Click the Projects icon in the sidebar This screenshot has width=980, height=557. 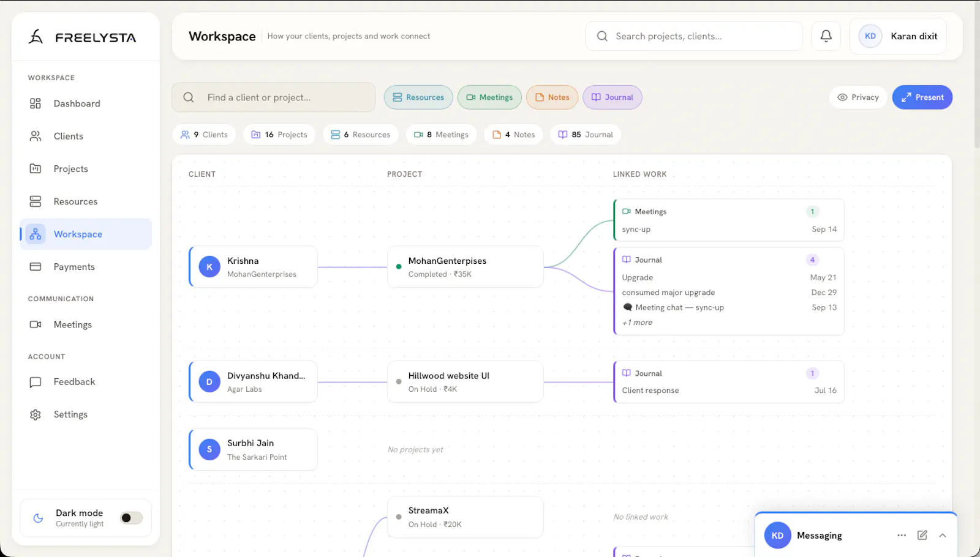click(x=36, y=169)
